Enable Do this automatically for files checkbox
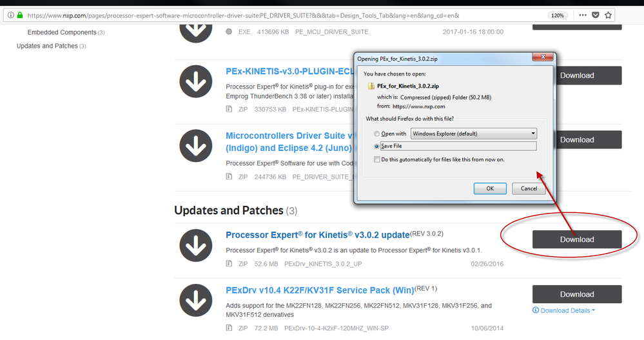Screen dimensions: 644x340 (376, 159)
